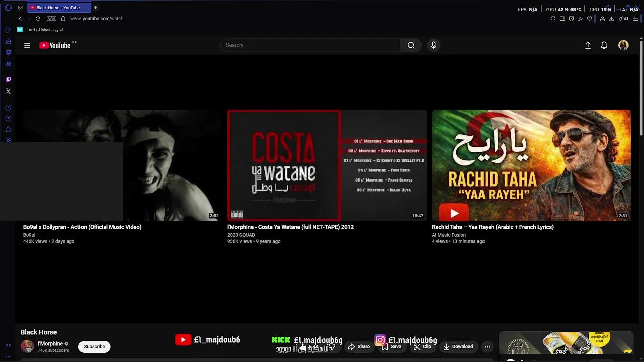Open the account avatar menu
This screenshot has width=644, height=362.
623,45
